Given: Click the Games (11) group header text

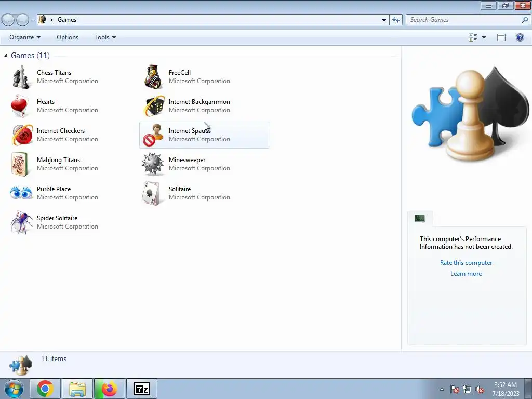Looking at the screenshot, I should pyautogui.click(x=30, y=55).
